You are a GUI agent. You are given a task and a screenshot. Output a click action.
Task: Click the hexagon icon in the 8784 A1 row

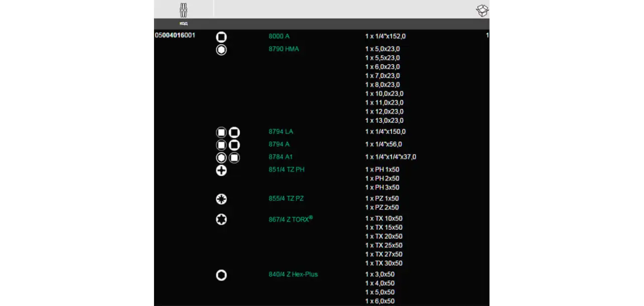pos(221,158)
